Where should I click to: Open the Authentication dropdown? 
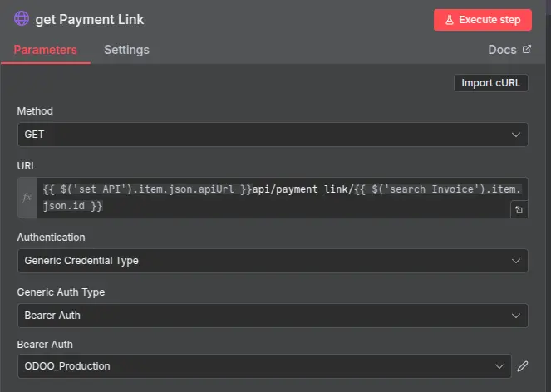pyautogui.click(x=266, y=261)
